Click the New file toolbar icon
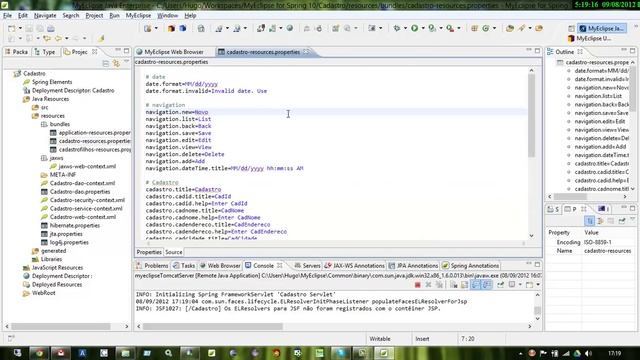The height and width of the screenshot is (360, 640). (x=11, y=28)
